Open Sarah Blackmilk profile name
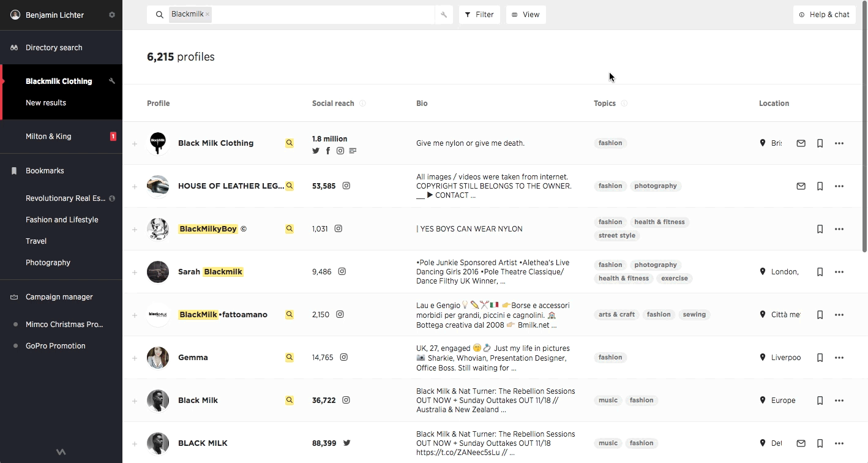The height and width of the screenshot is (463, 868). click(x=211, y=272)
